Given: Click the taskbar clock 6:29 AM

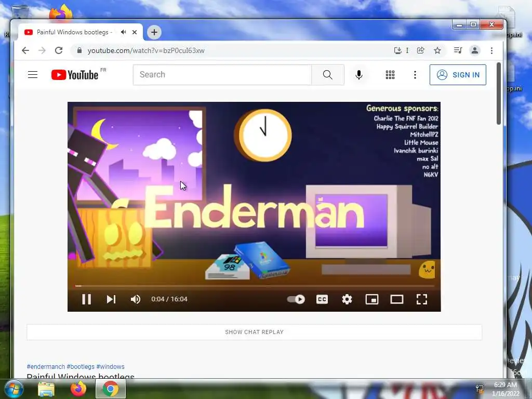Looking at the screenshot, I should (x=506, y=385).
